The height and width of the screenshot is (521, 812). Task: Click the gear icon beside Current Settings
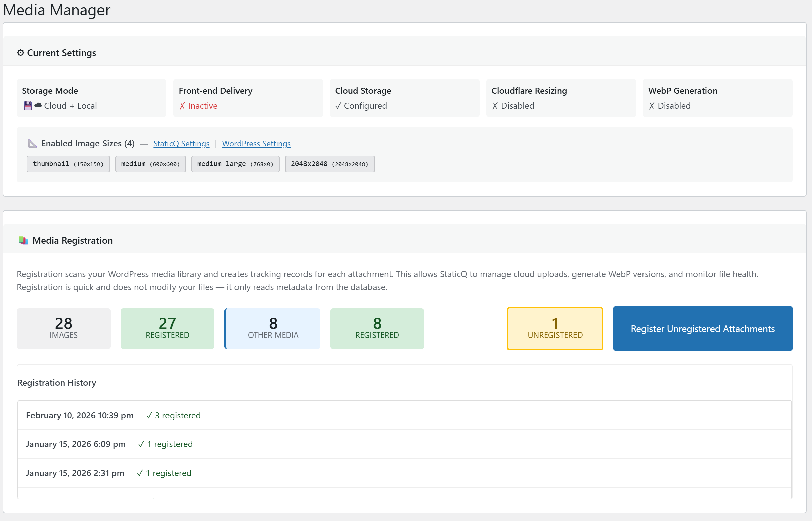21,53
